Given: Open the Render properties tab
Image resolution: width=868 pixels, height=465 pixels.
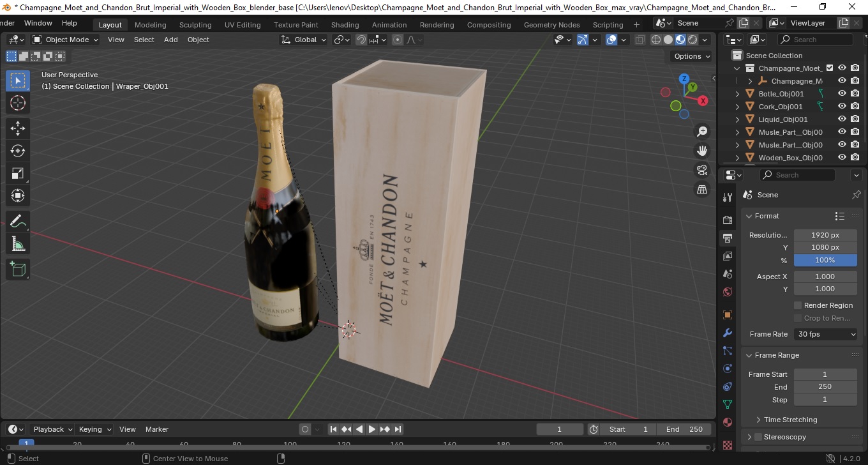Looking at the screenshot, I should 727,220.
